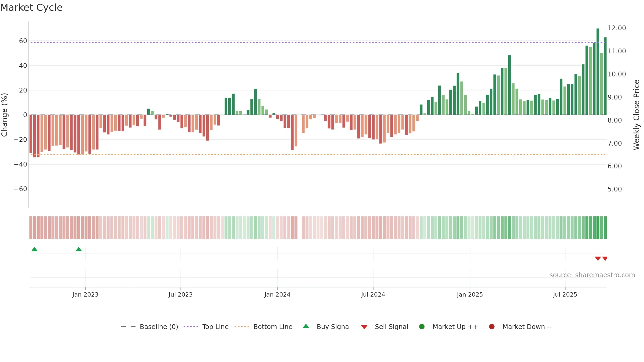The width and height of the screenshot is (644, 362).
Task: Click the Change (%) axis title
Action: click(x=4, y=115)
